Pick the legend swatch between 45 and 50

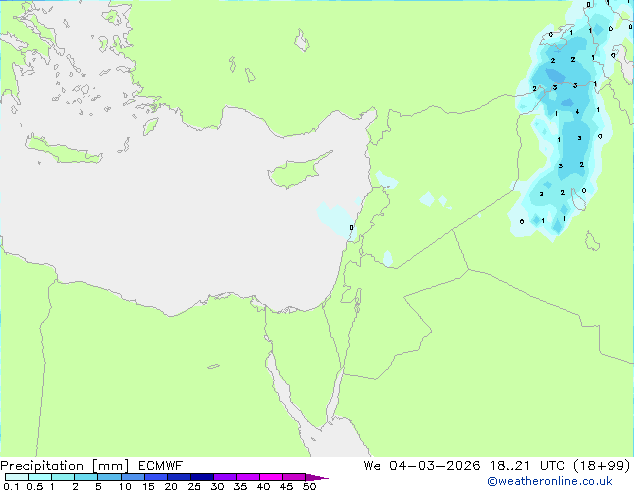click(x=294, y=477)
